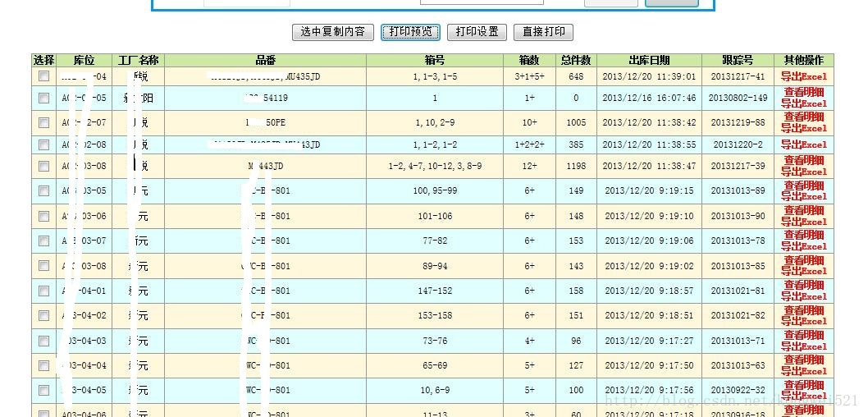Open 查看明细 for row 20131217-39
The width and height of the screenshot is (868, 417).
(804, 161)
